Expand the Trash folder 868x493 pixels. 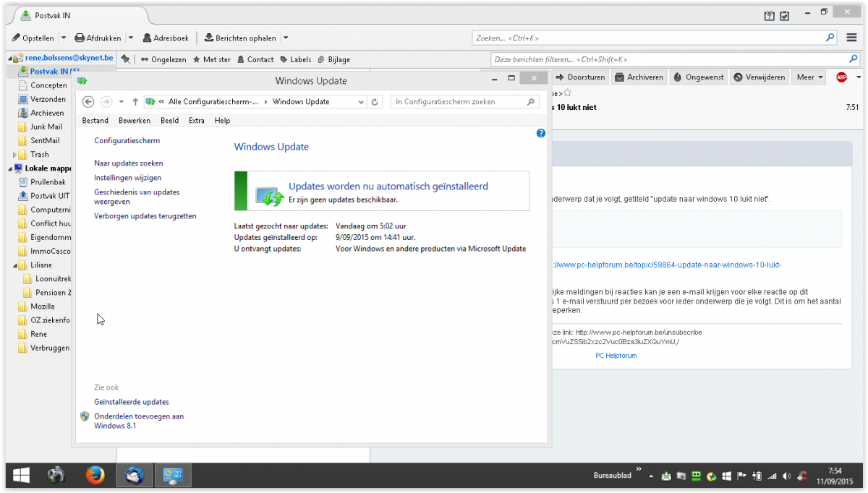(x=15, y=155)
